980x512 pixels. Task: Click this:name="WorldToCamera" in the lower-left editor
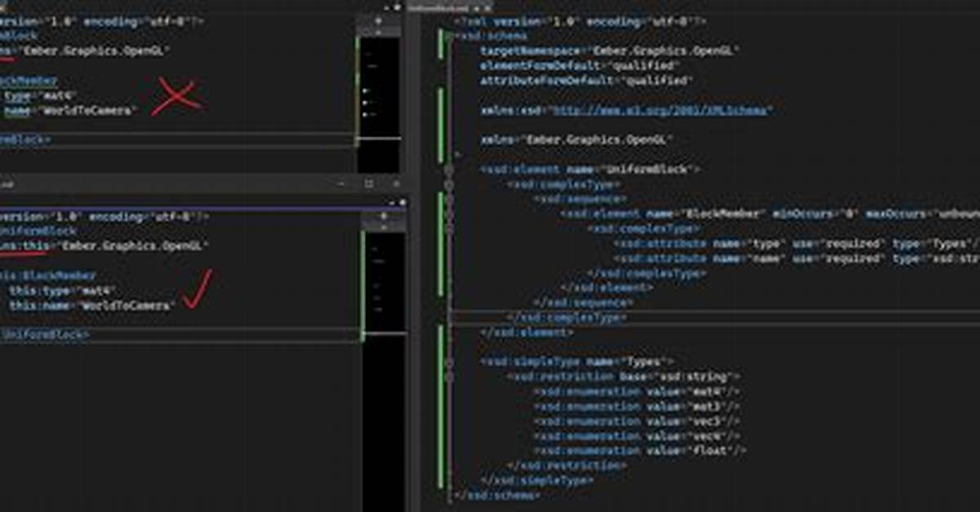[x=92, y=305]
